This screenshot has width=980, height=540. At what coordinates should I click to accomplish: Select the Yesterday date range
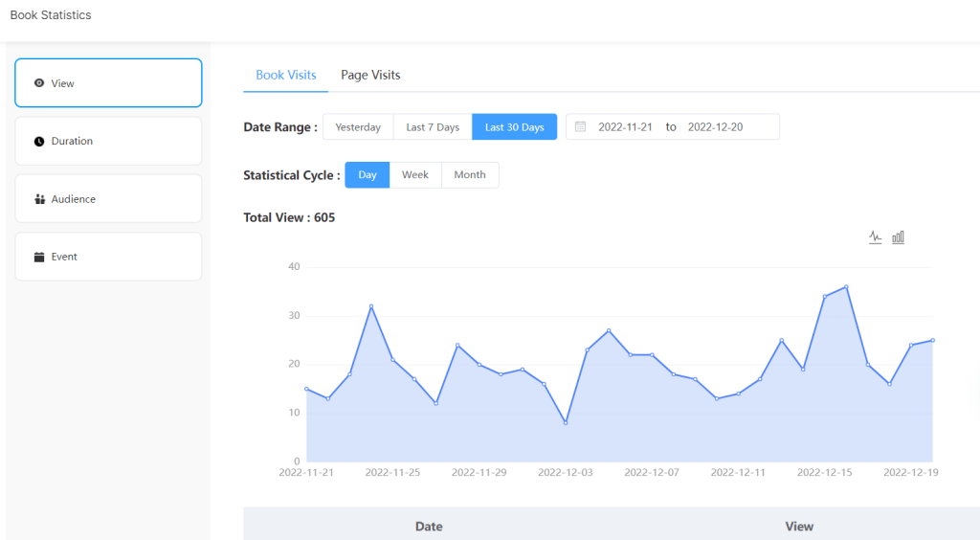pyautogui.click(x=358, y=127)
